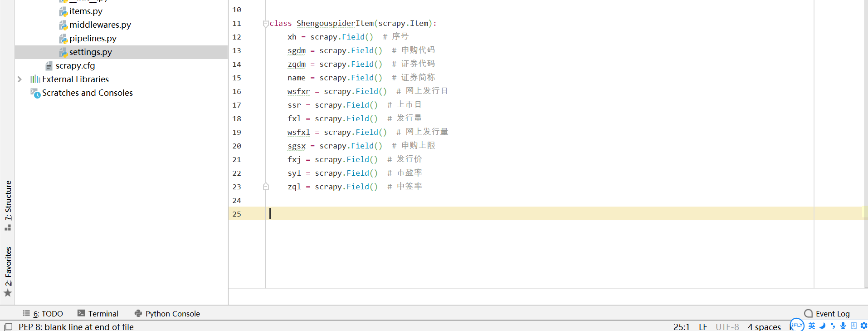The image size is (868, 331).
Task: Click the iFLY tablet-with-microphone icon
Action: point(853,326)
